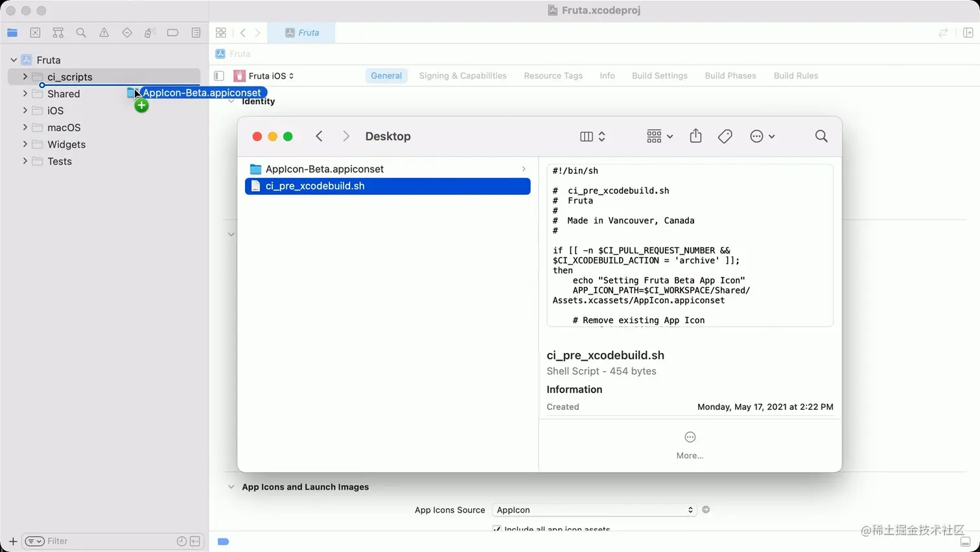Click the Finder share button
The width and height of the screenshot is (980, 552).
(x=695, y=136)
